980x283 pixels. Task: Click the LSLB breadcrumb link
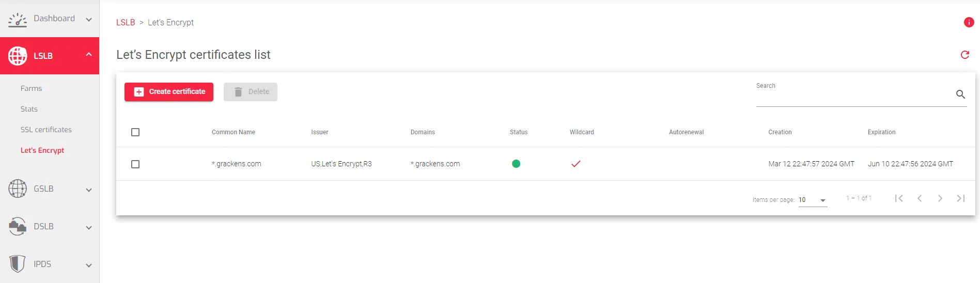tap(126, 22)
